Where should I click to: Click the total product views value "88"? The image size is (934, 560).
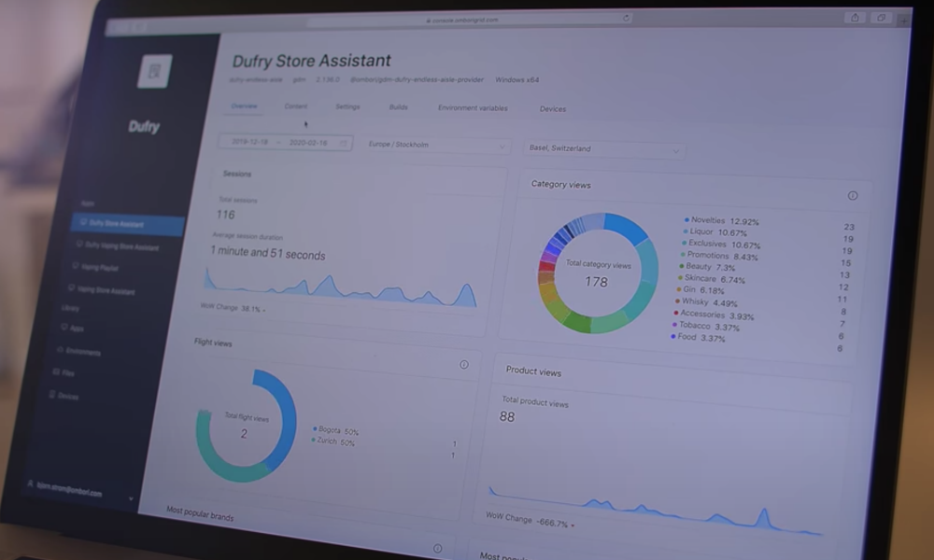pyautogui.click(x=507, y=416)
